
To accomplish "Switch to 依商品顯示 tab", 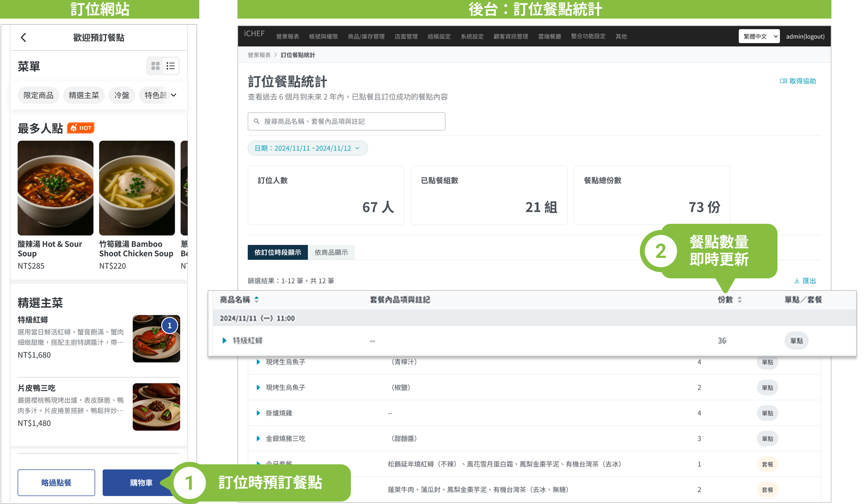I will pyautogui.click(x=331, y=253).
